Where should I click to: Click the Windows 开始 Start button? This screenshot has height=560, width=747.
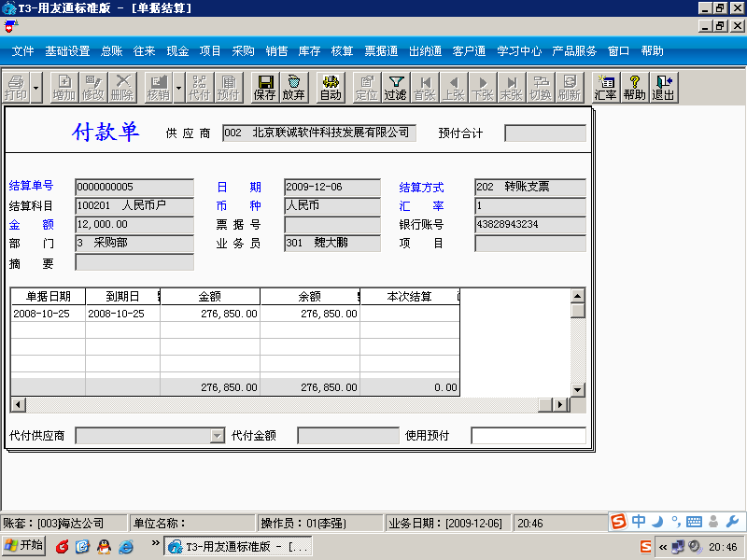click(23, 546)
